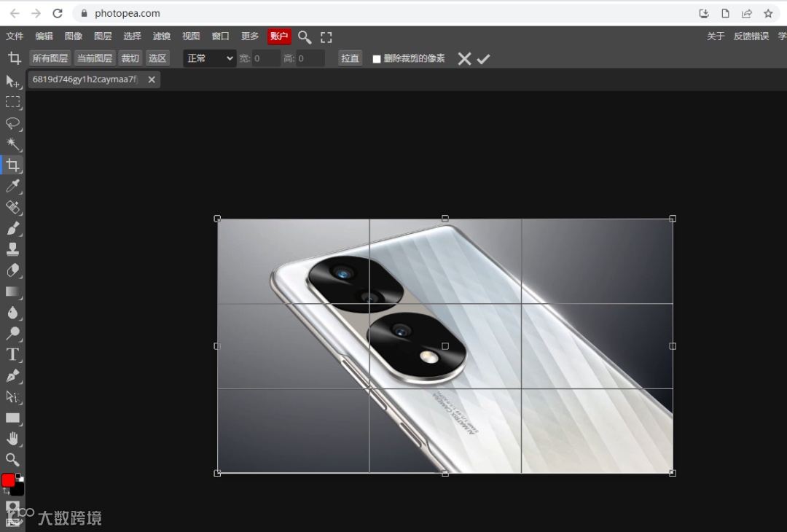Select the Healing Brush tool
Image resolution: width=787 pixels, height=532 pixels.
point(12,207)
